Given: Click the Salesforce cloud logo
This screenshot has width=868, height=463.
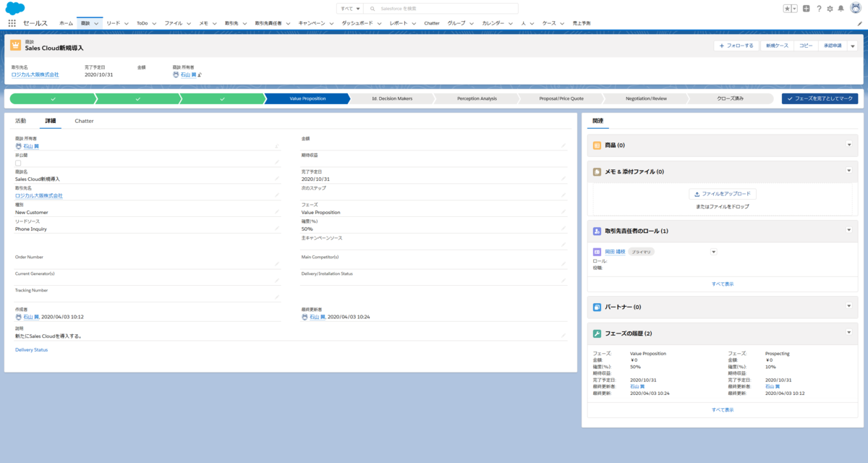Looking at the screenshot, I should pos(15,8).
